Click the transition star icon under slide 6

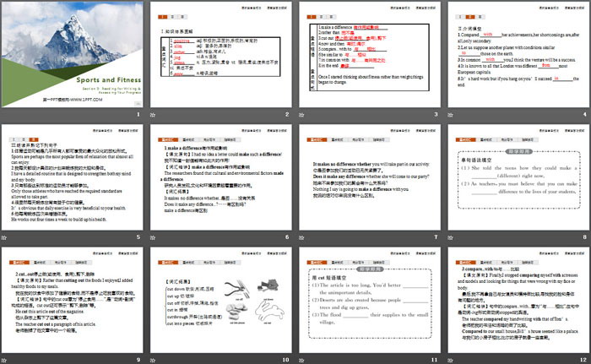coord(153,239)
